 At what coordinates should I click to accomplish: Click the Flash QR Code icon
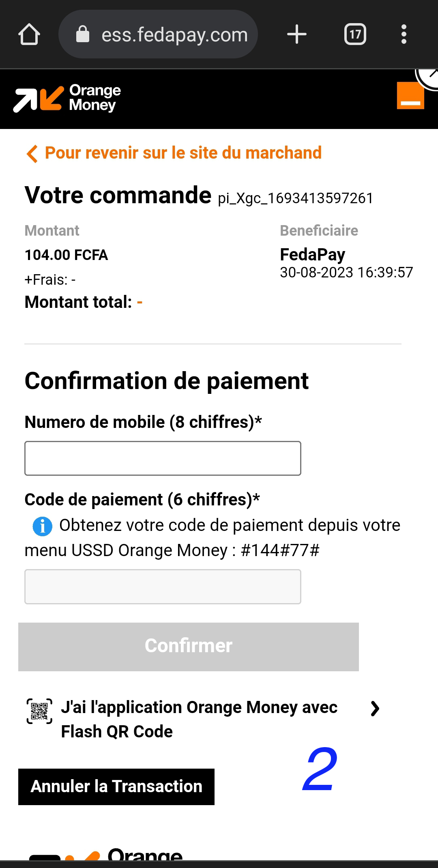point(39,711)
